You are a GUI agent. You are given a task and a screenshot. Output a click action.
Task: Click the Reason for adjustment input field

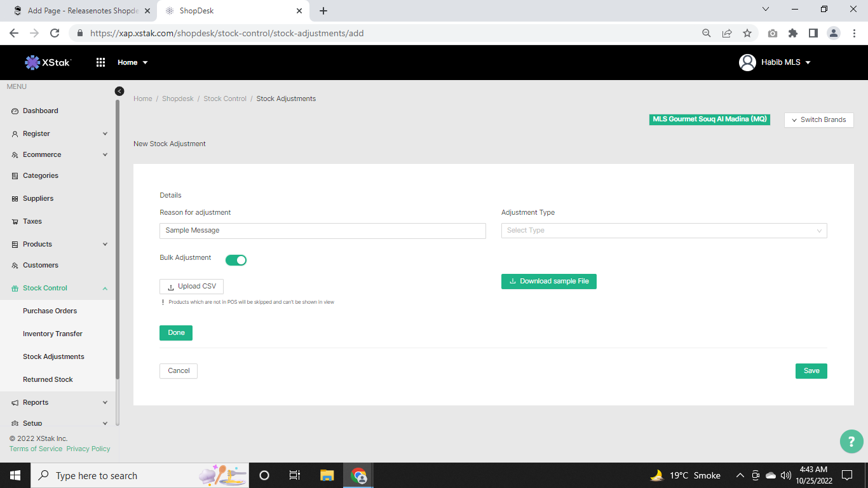[322, 231]
